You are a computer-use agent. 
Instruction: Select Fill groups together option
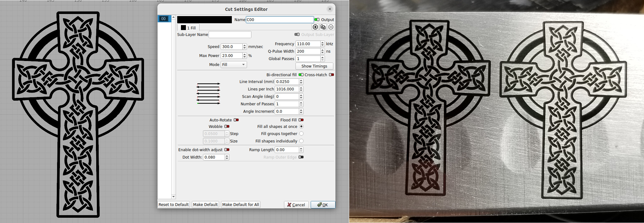(301, 133)
